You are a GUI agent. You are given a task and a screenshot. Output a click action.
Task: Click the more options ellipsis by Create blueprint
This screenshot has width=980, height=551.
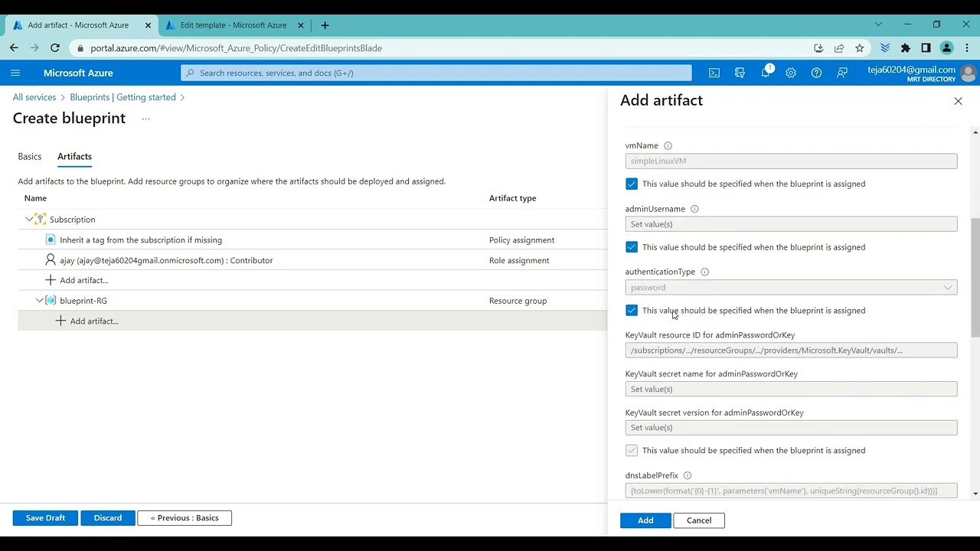point(145,119)
